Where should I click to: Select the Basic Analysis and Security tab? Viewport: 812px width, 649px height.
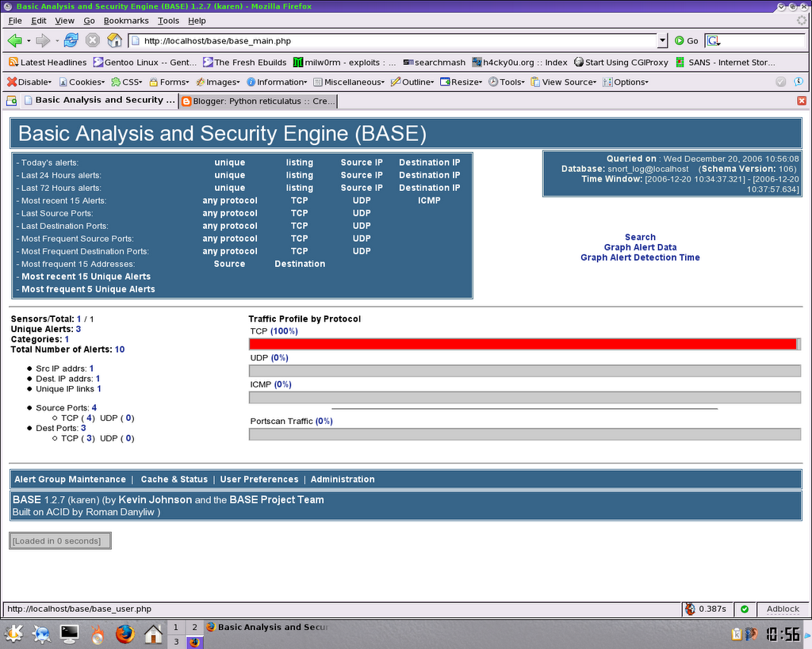pos(99,100)
